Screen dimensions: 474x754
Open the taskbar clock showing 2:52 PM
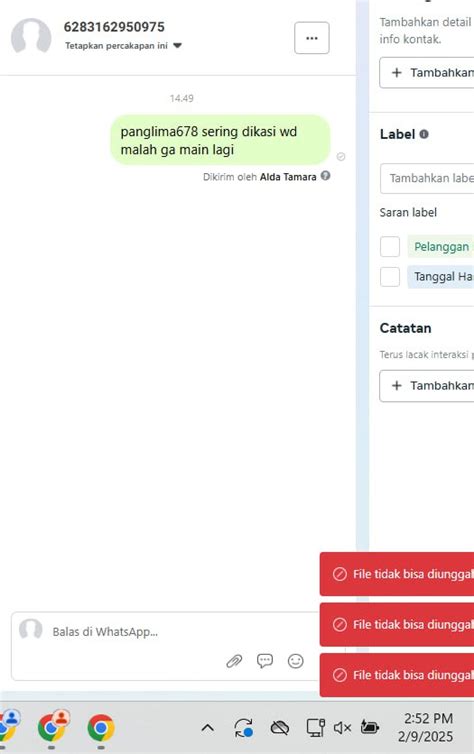pyautogui.click(x=427, y=728)
